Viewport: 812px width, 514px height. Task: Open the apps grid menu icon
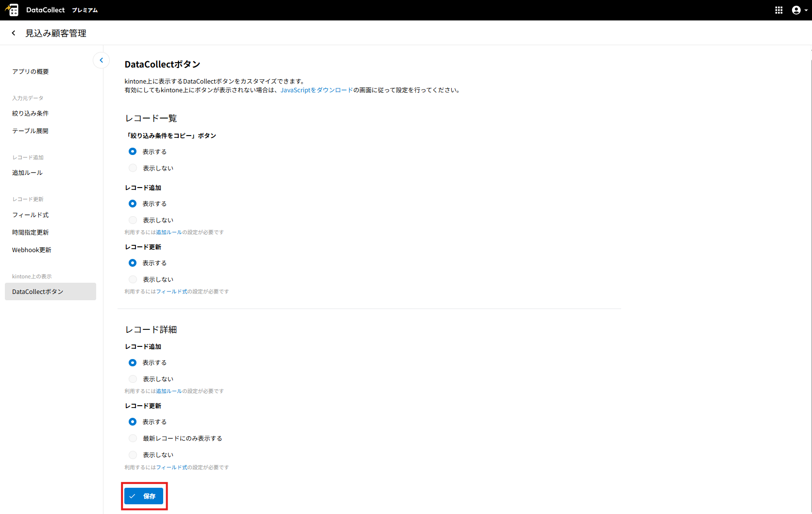pyautogui.click(x=778, y=10)
